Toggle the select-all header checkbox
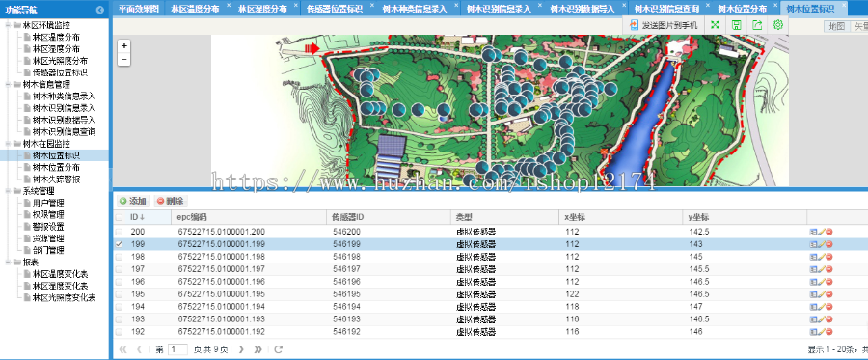This screenshot has width=868, height=360. [119, 218]
